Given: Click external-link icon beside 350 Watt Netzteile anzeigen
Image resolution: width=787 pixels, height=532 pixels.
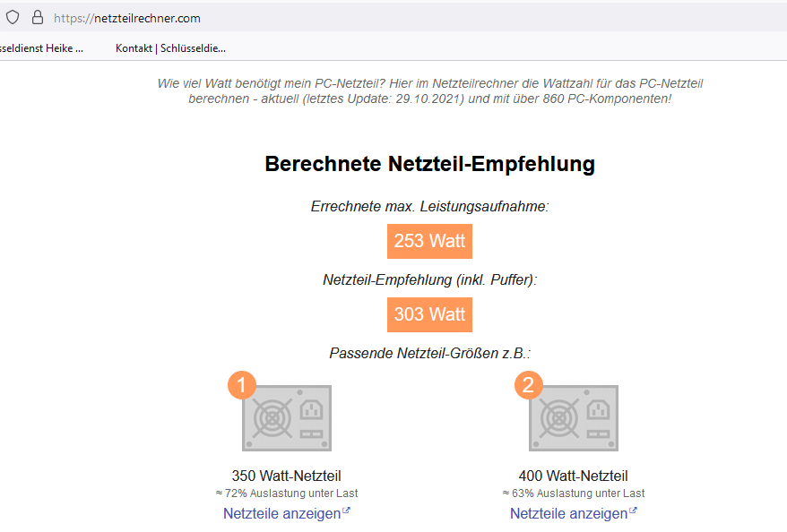Looking at the screenshot, I should (346, 511).
